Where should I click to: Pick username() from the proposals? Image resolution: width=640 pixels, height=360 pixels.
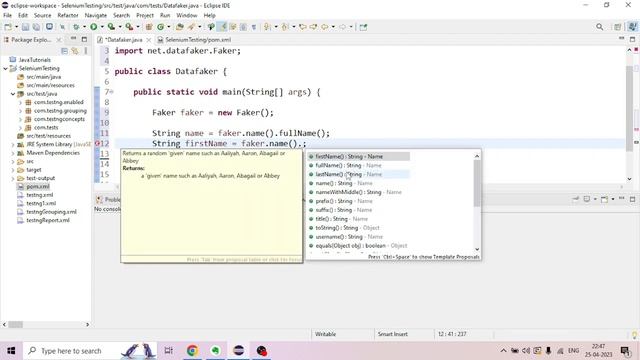pos(358,237)
